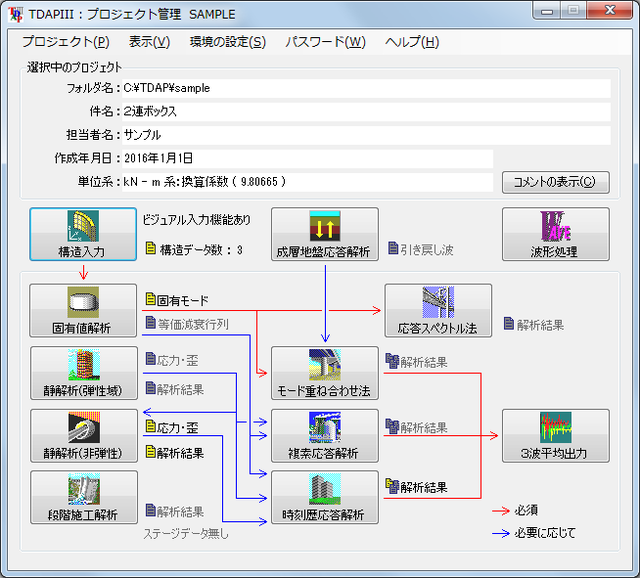Click the 件名 field showing 2連ボックス
The image size is (640, 578).
tap(366, 111)
